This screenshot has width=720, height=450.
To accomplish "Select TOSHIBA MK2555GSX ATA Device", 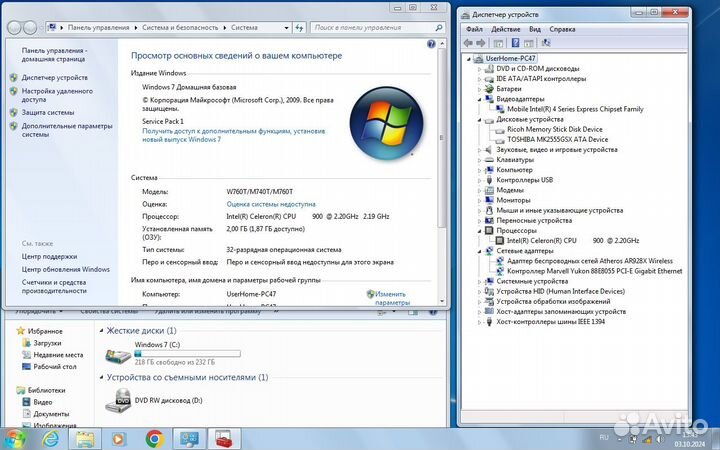I will tap(557, 139).
